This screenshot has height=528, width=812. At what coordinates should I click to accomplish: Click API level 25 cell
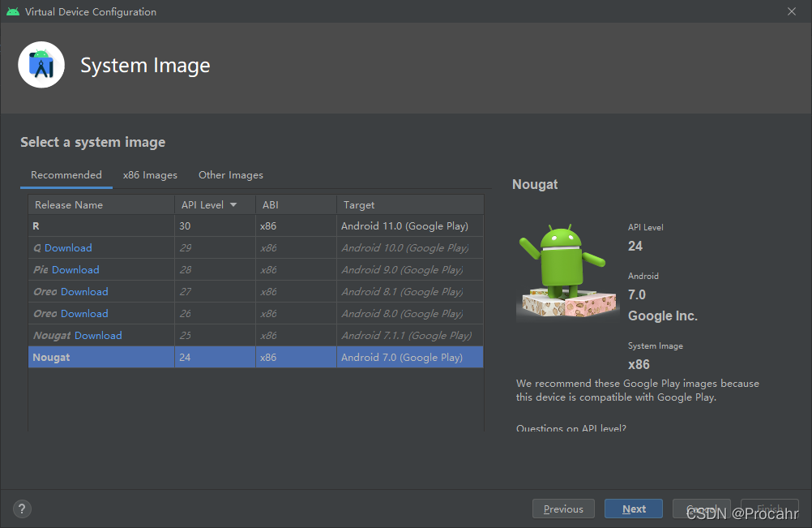(215, 335)
